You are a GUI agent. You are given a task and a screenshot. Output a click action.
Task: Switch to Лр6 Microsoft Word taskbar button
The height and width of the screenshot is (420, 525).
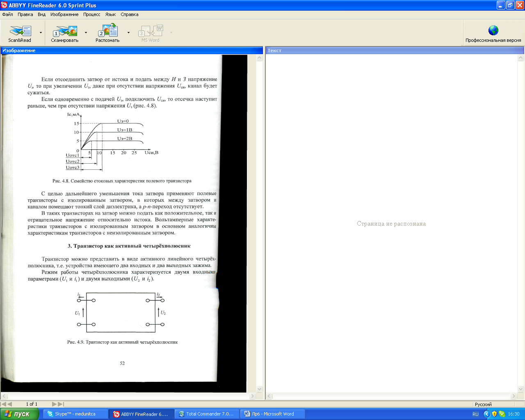point(273,414)
